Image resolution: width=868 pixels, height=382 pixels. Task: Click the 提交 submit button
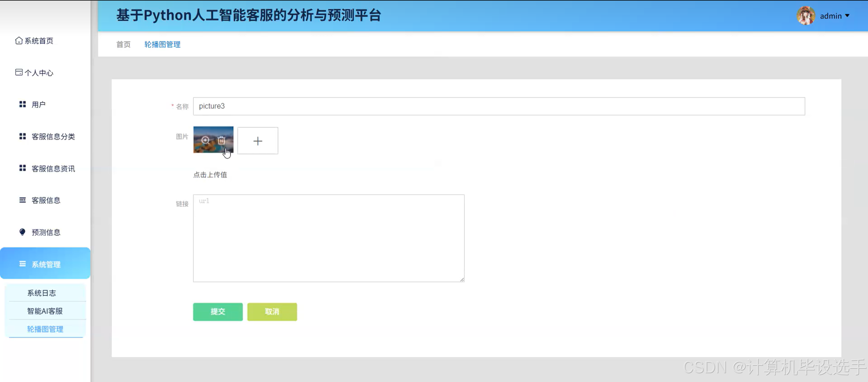218,312
